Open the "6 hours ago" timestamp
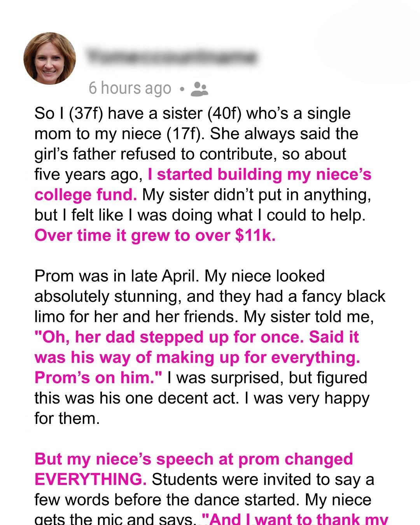Screen dimensions: 420x525 (x=130, y=88)
